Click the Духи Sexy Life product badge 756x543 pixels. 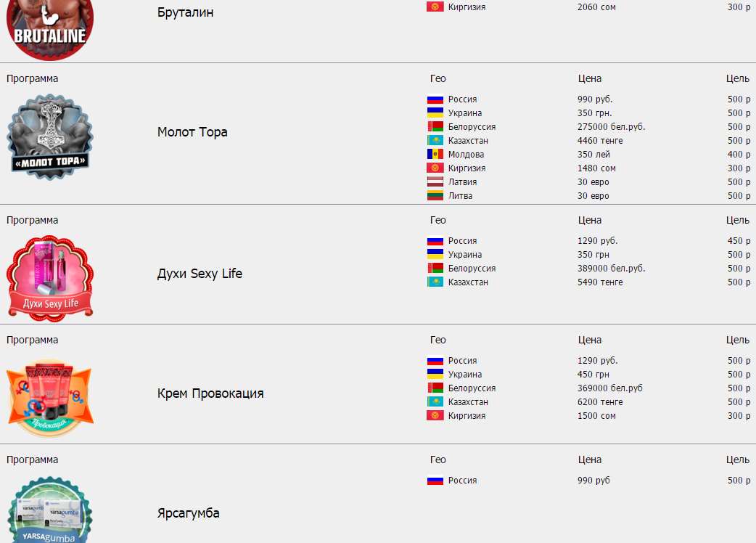[50, 277]
